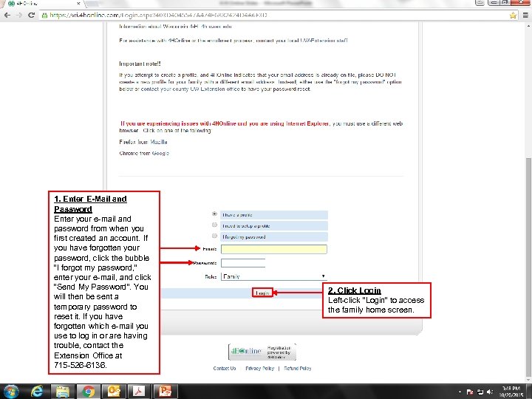Show hidden tray icons arrow
The image size is (532, 399).
(x=460, y=392)
